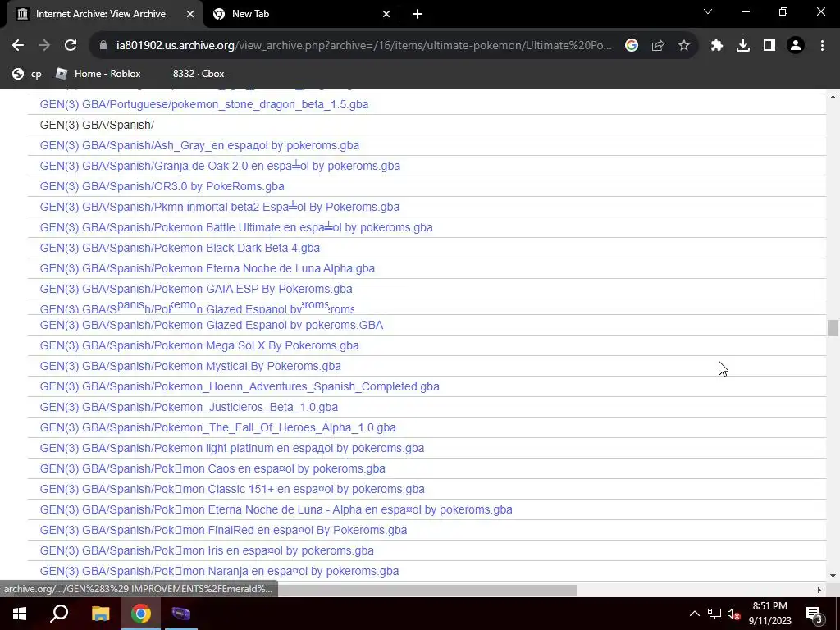
Task: Toggle the side panel icon
Action: [769, 46]
